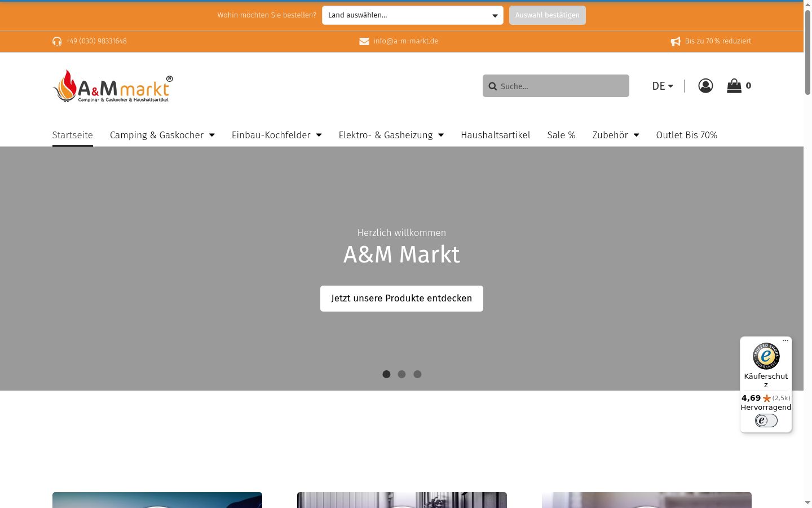812x508 pixels.
Task: Click the Auswahl bestätigen button
Action: point(548,15)
